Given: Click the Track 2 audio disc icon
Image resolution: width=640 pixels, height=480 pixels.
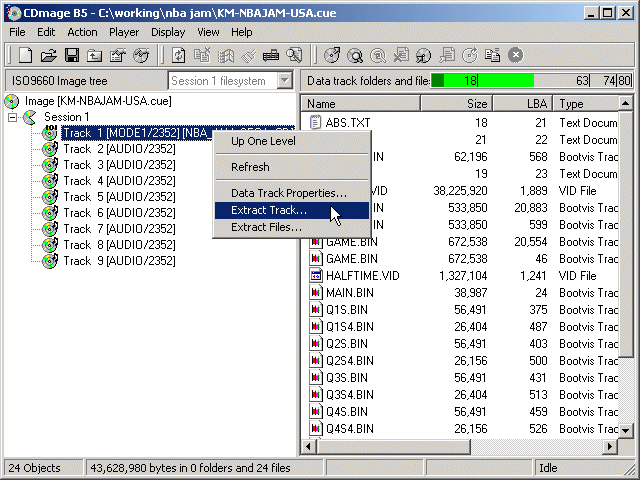Looking at the screenshot, I should 50,149.
